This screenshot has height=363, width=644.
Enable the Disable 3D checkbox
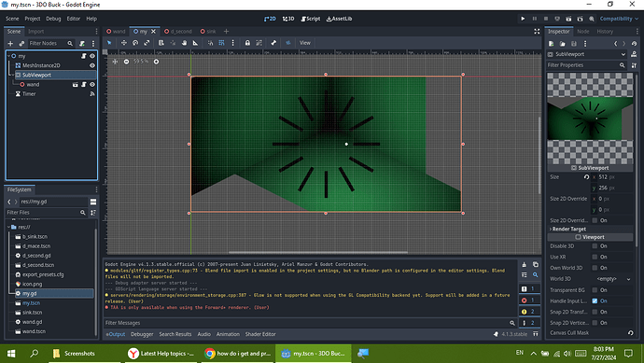click(x=595, y=246)
